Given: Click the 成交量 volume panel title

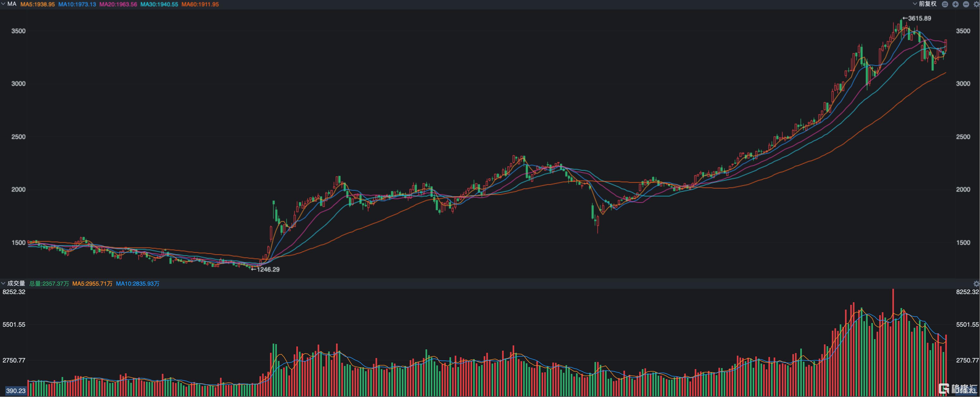Looking at the screenshot, I should (16, 283).
